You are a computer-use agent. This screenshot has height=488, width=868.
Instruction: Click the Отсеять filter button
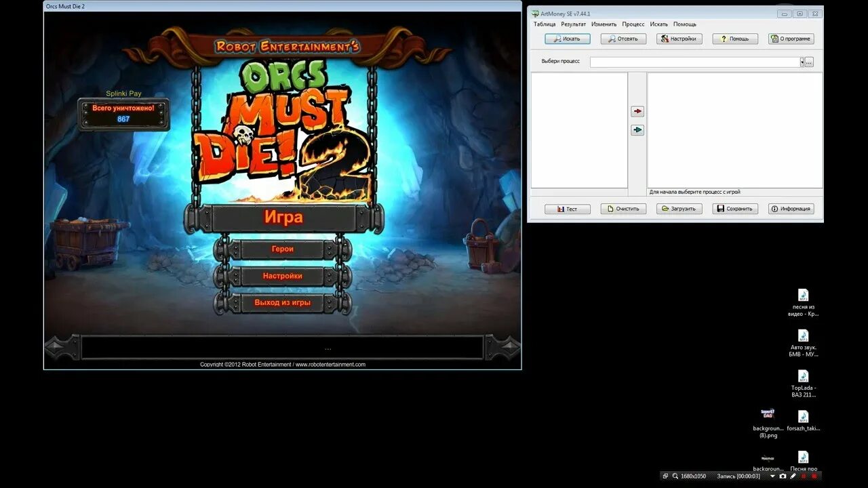tap(623, 39)
